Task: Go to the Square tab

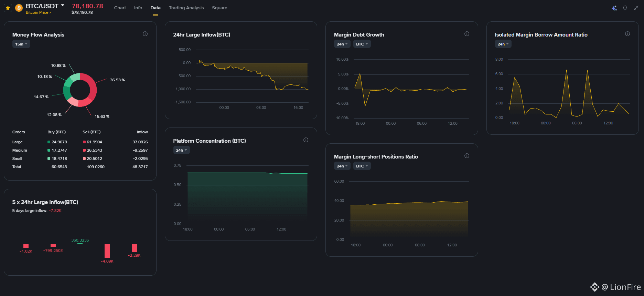Action: pyautogui.click(x=219, y=8)
